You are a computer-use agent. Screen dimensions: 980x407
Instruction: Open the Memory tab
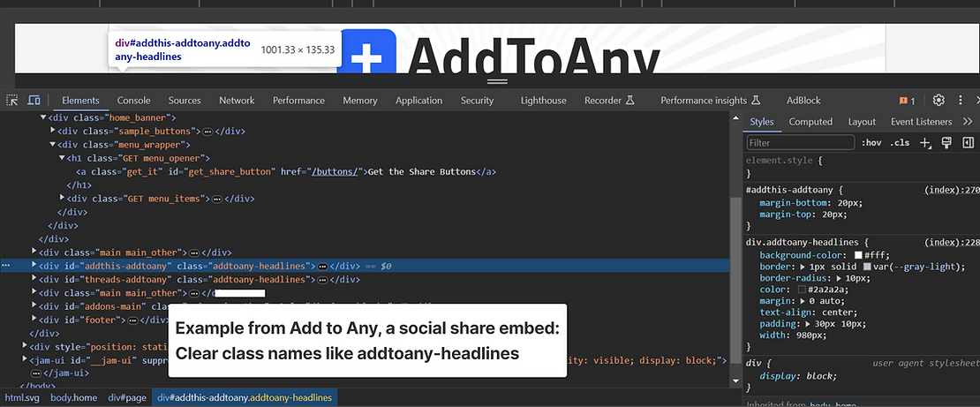coord(360,100)
